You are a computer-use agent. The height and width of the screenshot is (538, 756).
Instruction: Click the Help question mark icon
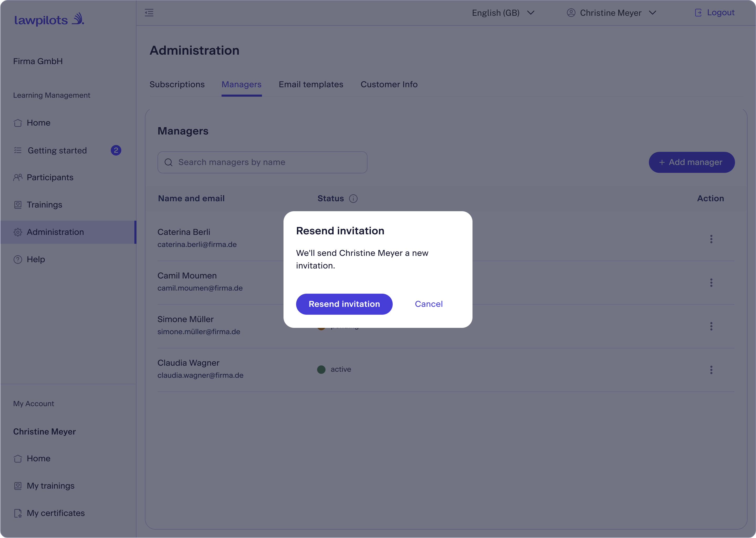pyautogui.click(x=18, y=259)
